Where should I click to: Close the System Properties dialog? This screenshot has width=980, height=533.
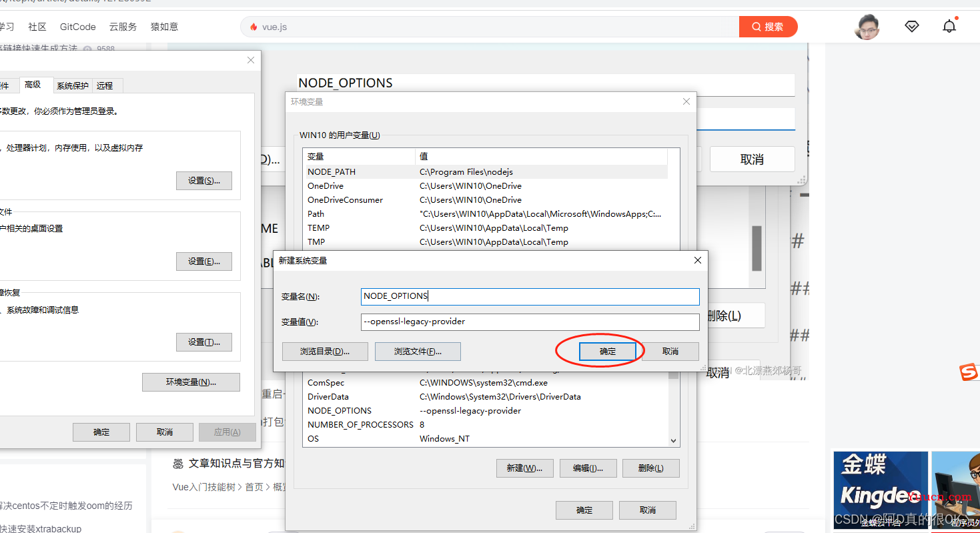point(251,60)
